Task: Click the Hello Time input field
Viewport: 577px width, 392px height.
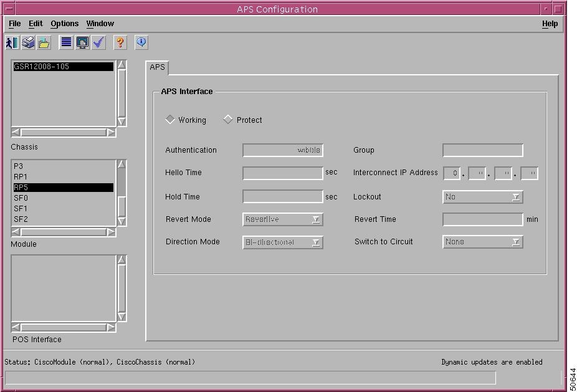Action: click(282, 173)
